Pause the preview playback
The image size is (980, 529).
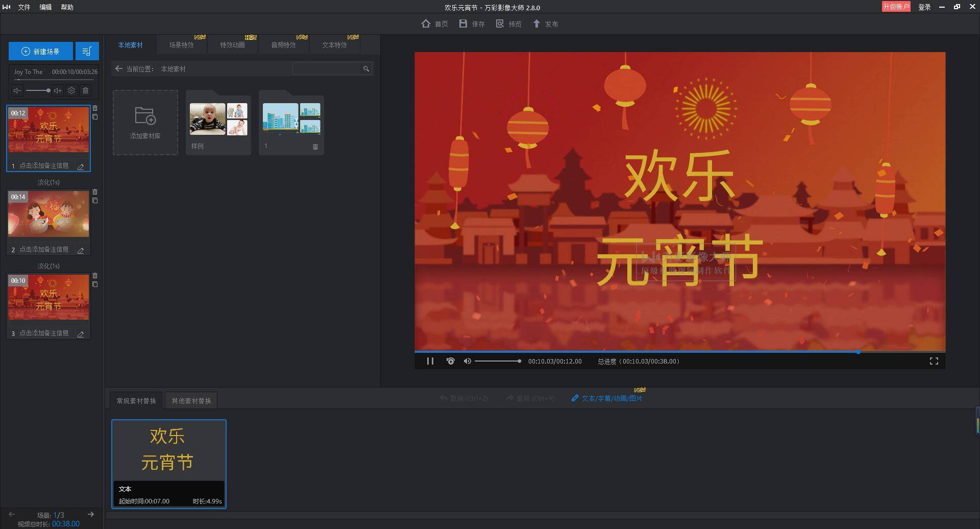pyautogui.click(x=430, y=361)
